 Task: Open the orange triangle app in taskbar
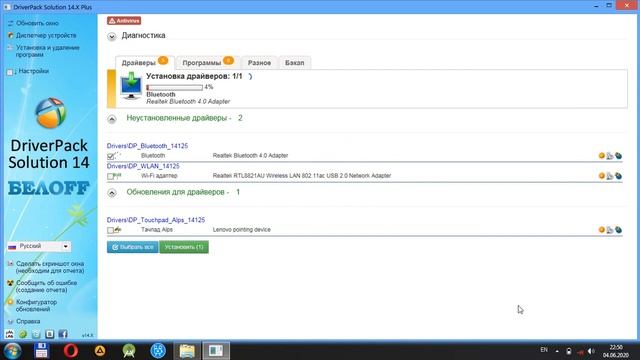(x=100, y=351)
